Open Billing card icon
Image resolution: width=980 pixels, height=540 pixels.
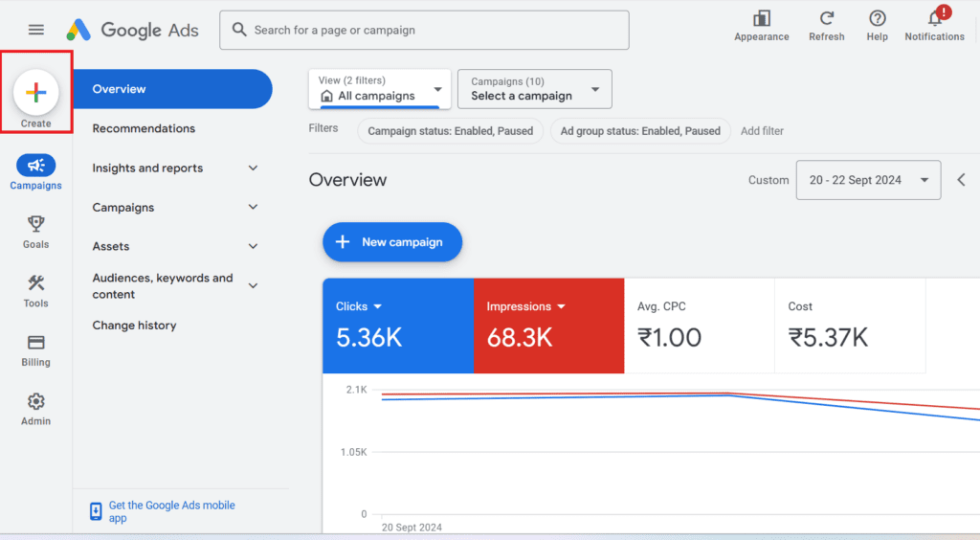pos(35,343)
